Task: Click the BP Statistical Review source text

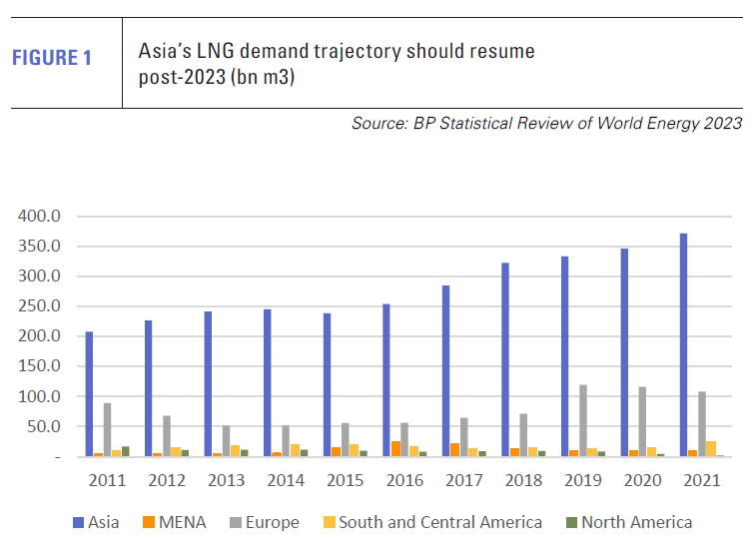Action: pos(546,124)
